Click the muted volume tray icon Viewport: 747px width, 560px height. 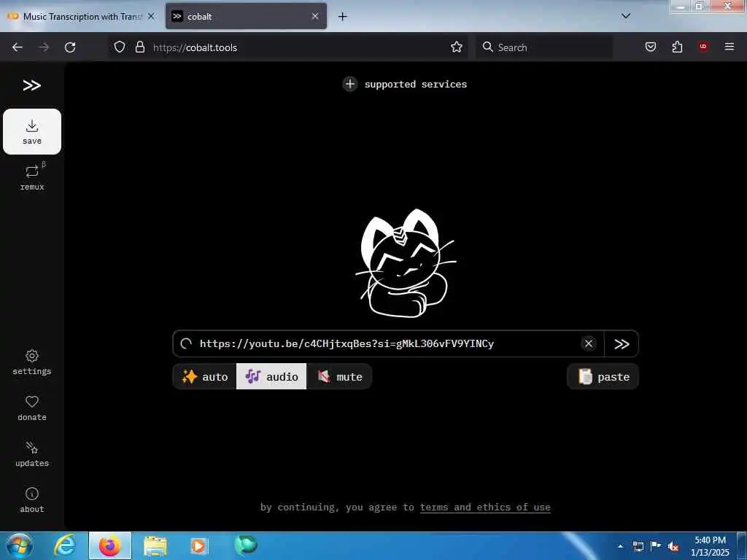673,546
